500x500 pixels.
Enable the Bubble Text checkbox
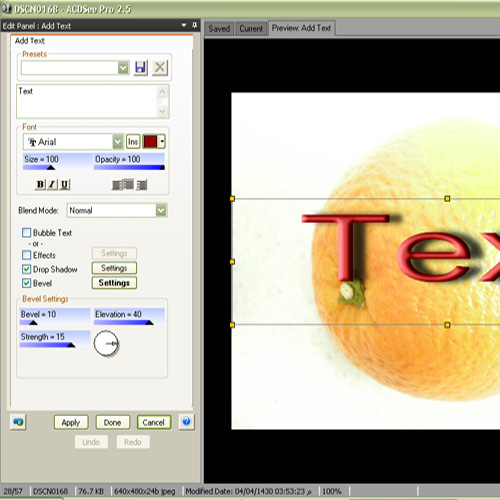point(26,232)
